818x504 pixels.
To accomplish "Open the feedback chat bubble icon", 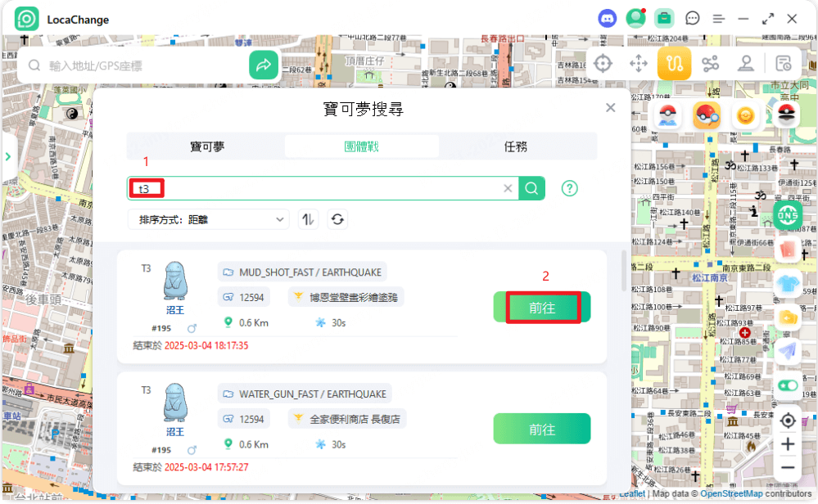I will [692, 20].
